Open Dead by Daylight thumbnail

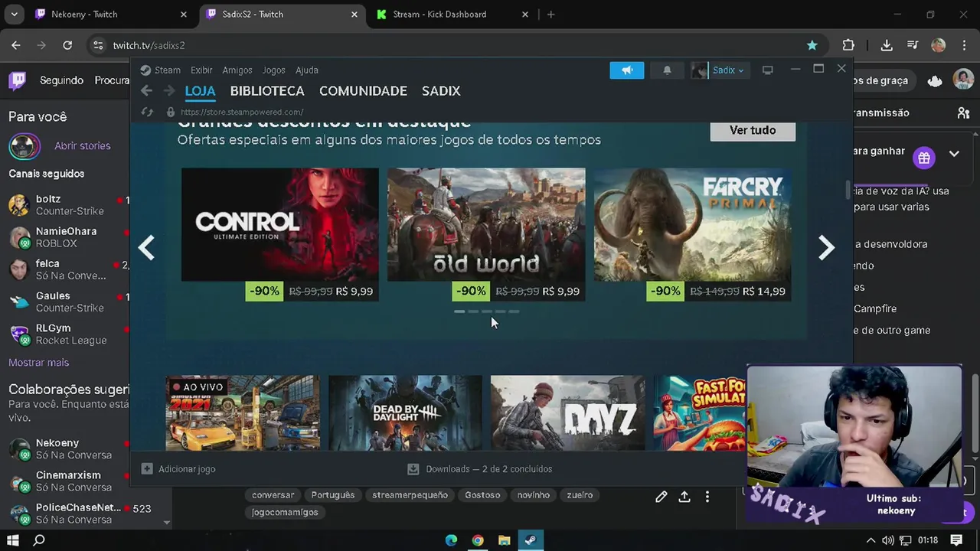(x=406, y=412)
